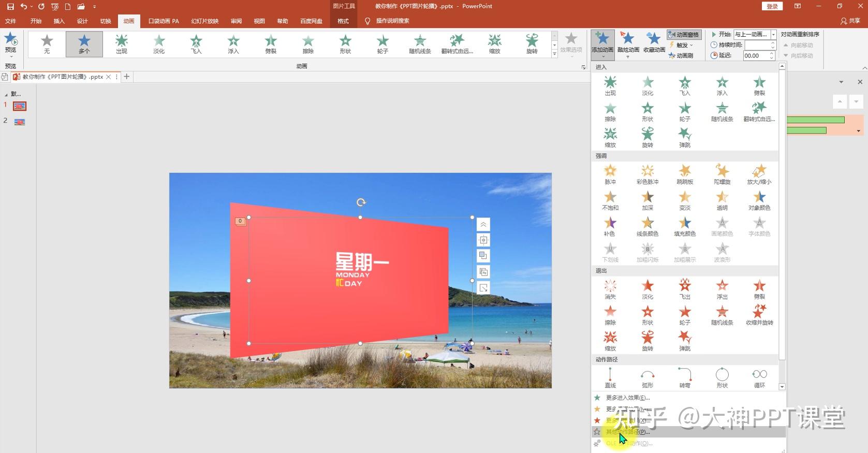Apply the 填充颜色 emphasis effect
Screen dimensions: 868x453
(685, 226)
